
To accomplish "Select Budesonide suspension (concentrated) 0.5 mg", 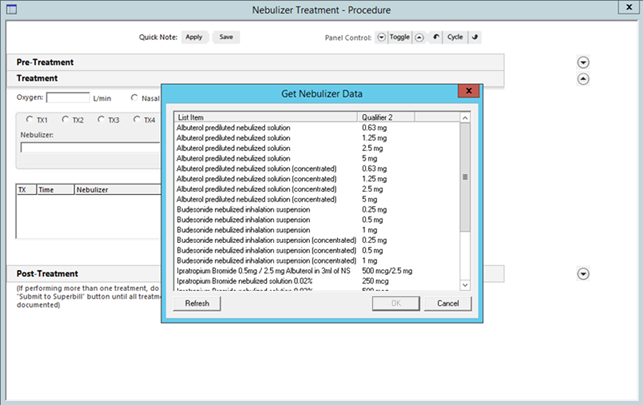I will (x=317, y=250).
